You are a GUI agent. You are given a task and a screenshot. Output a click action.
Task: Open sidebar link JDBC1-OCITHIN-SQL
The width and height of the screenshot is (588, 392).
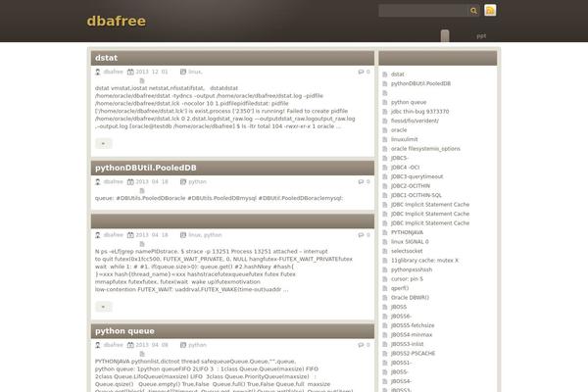click(416, 195)
